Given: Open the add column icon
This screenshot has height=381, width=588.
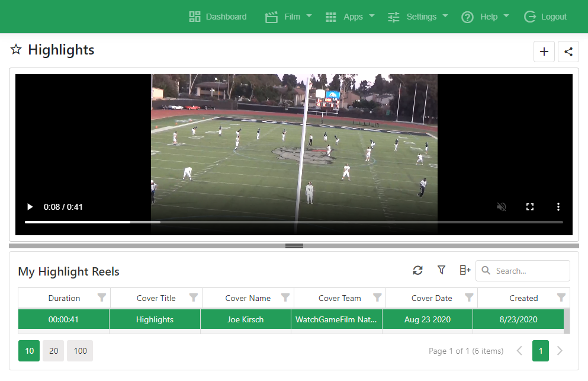Looking at the screenshot, I should 465,270.
